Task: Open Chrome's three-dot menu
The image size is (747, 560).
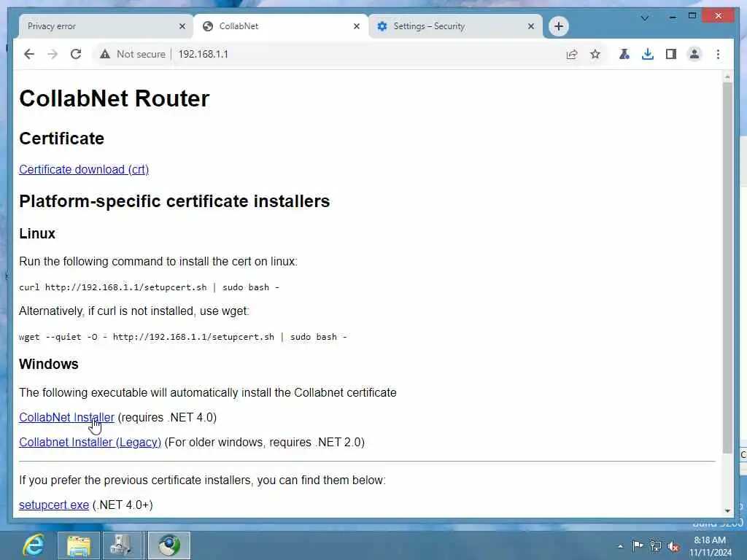Action: (x=718, y=54)
